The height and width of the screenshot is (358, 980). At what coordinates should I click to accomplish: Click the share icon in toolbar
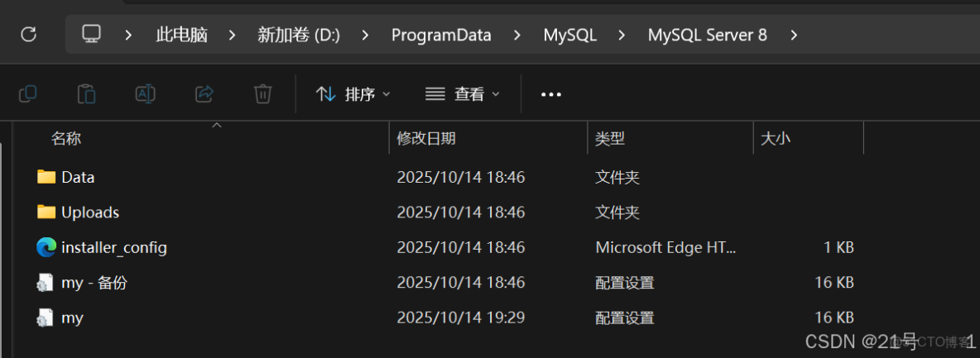point(204,94)
